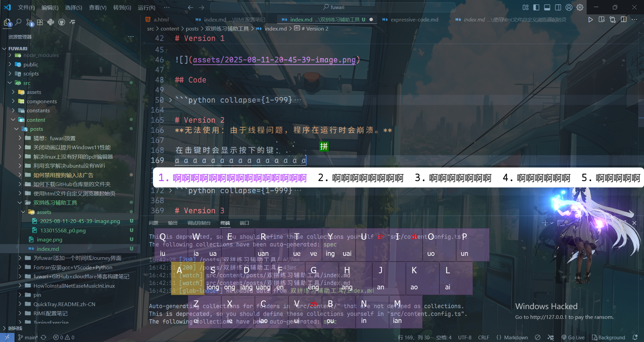Open the 文件(F) menu
This screenshot has height=342, width=644.
(x=26, y=7)
